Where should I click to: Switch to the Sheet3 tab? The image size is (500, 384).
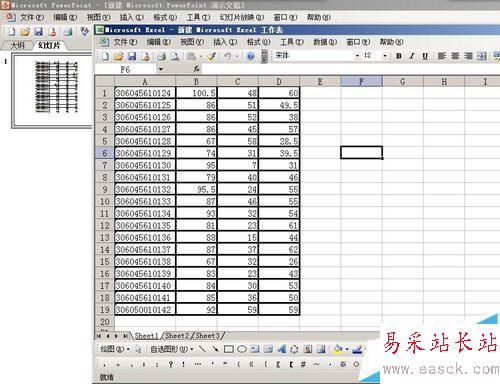coord(207,336)
